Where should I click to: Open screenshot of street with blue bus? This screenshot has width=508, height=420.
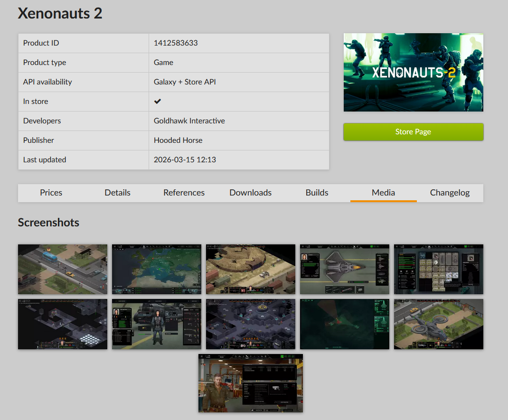pyautogui.click(x=63, y=269)
